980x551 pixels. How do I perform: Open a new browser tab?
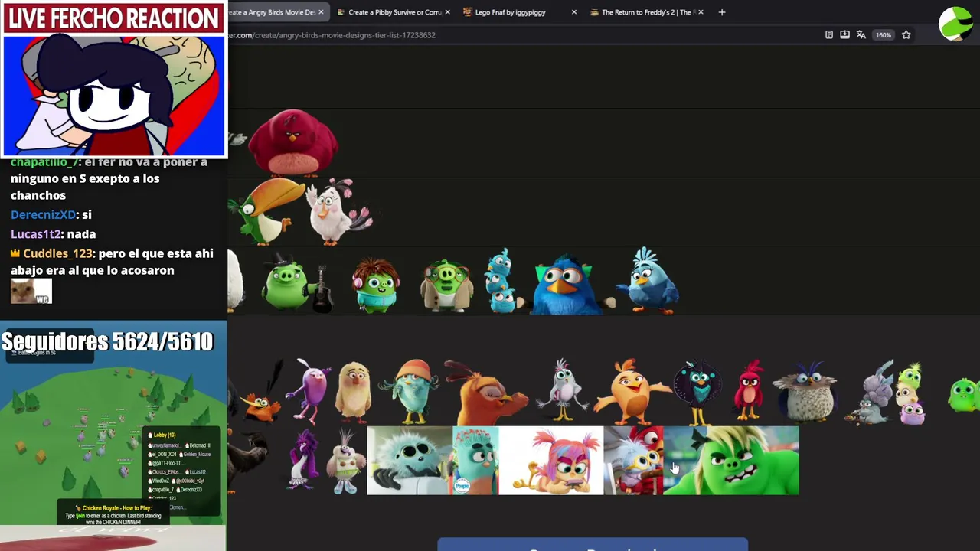point(721,12)
